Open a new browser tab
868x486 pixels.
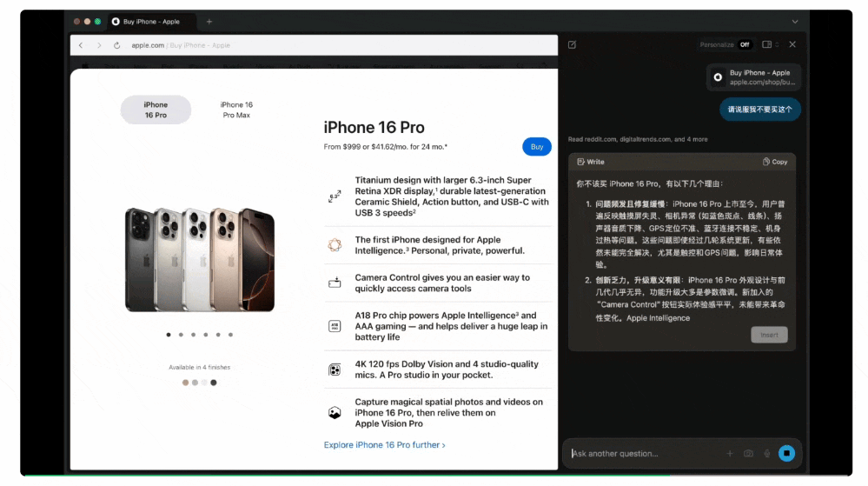click(209, 22)
